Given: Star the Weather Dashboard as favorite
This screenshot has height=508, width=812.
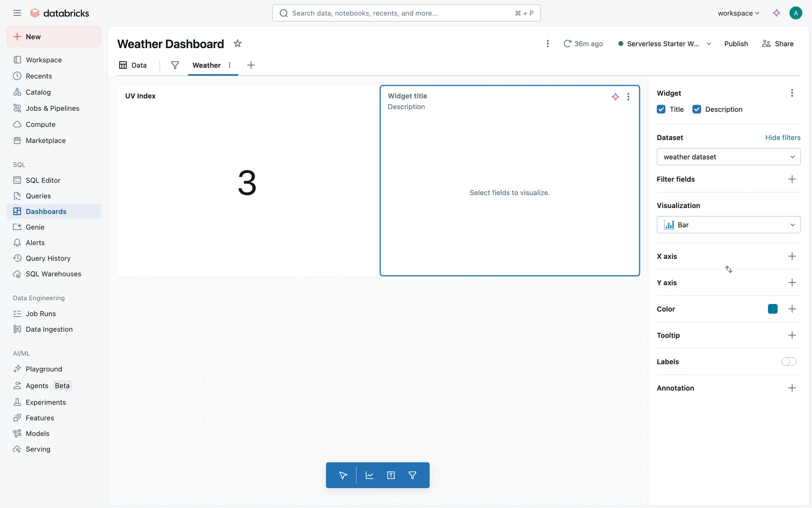Looking at the screenshot, I should 238,44.
